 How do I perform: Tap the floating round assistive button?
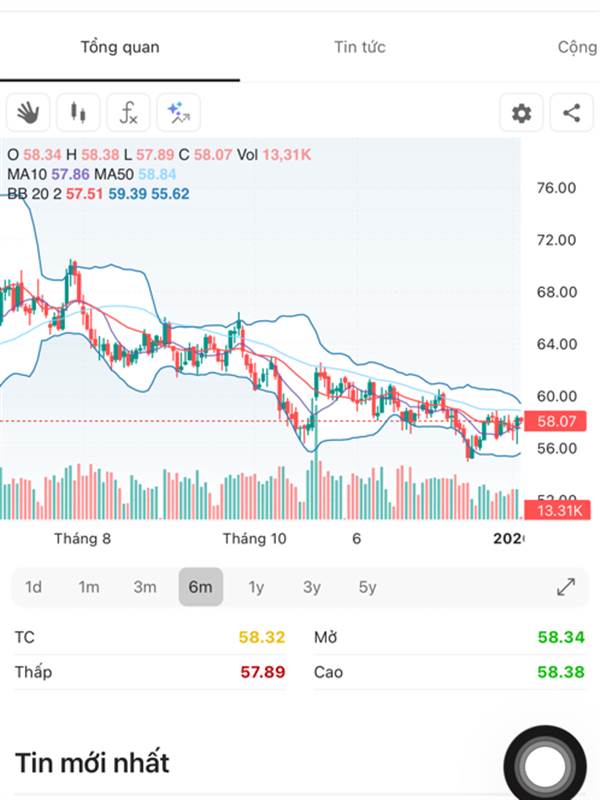[545, 767]
